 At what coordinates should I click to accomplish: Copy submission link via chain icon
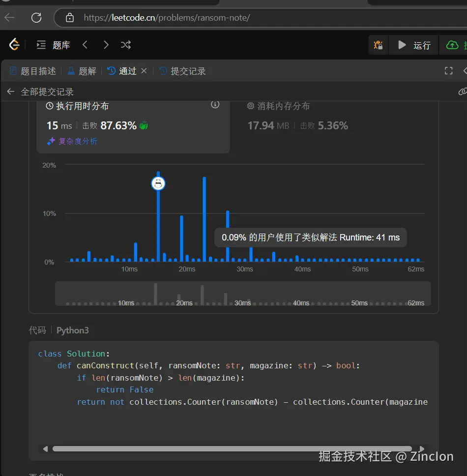click(x=463, y=91)
